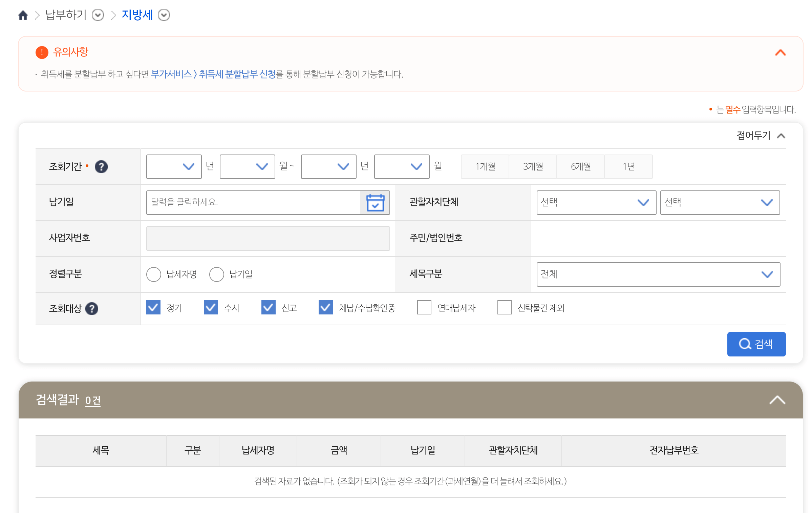Open the first 관할자치단체 선택 dropdown
The width and height of the screenshot is (812, 513).
[596, 202]
